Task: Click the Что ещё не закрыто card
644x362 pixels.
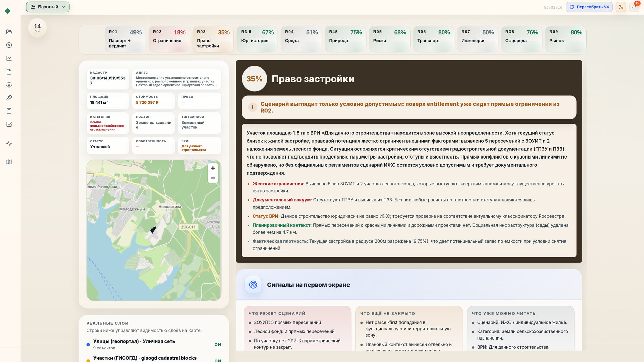Action: tap(409, 328)
